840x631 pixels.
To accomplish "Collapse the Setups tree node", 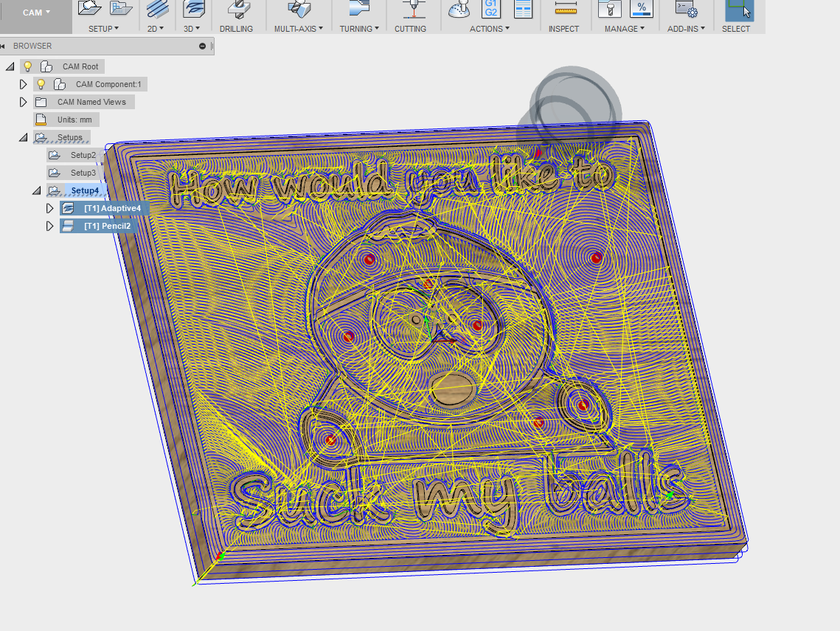I will click(23, 137).
